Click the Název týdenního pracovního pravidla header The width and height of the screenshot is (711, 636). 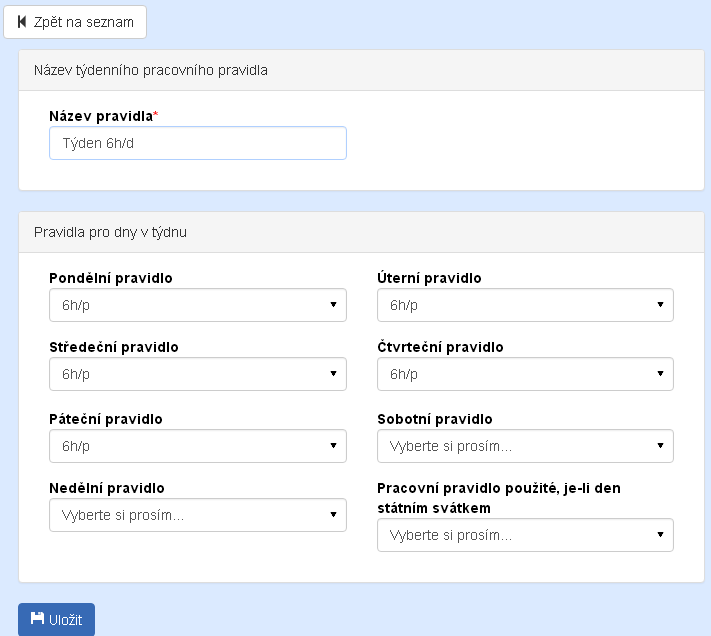[x=150, y=71]
